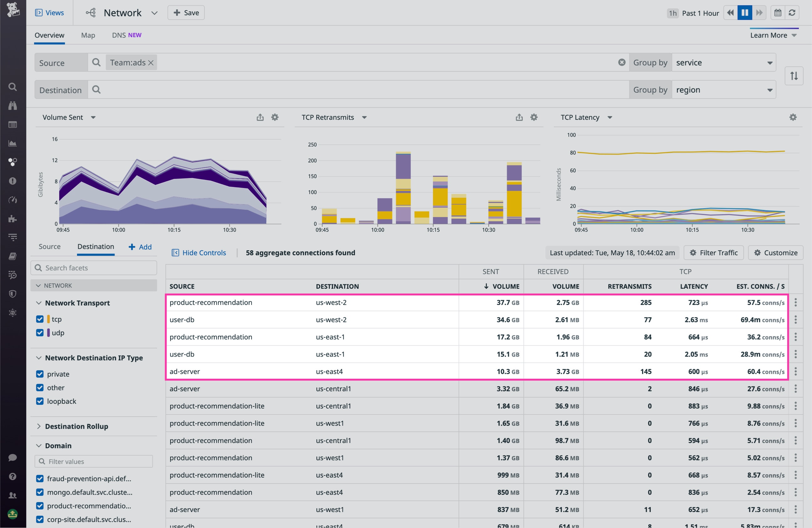Screen dimensions: 812x528
Task: Click the export icon on the Volume Sent chart
Action: 260,117
